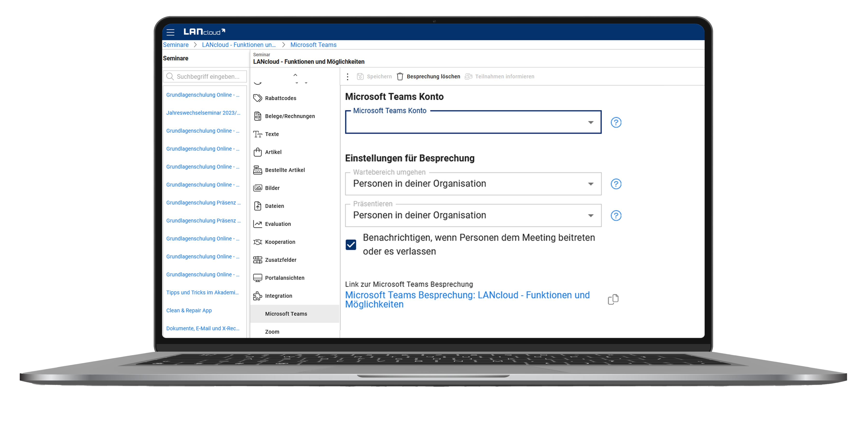Open the three-dot more options menu

point(347,76)
